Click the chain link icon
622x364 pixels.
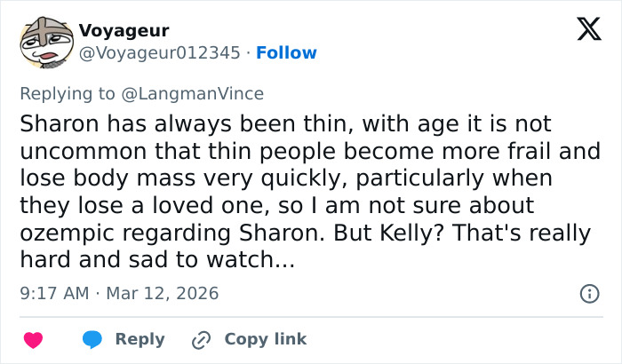point(201,340)
